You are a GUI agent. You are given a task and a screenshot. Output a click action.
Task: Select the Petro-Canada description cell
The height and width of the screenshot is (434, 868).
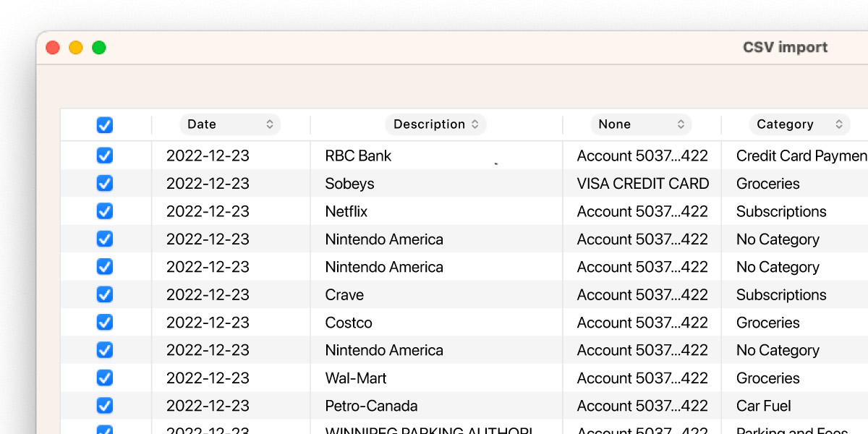[371, 406]
